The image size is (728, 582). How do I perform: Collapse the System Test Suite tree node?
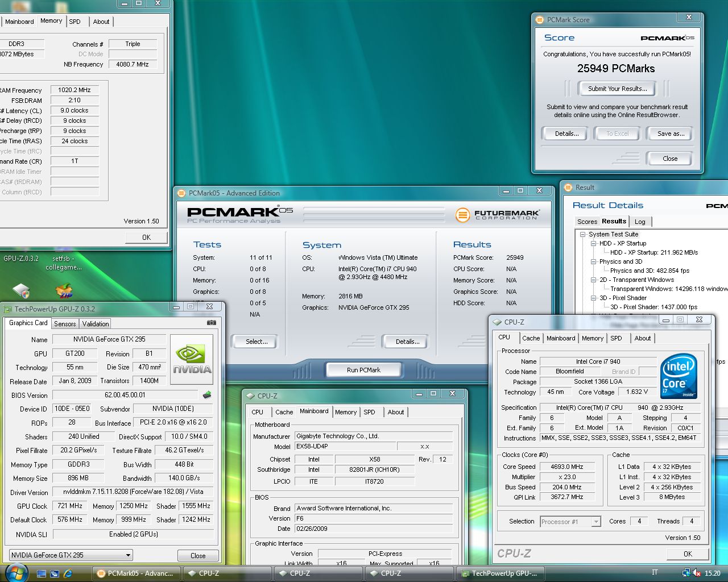click(583, 234)
